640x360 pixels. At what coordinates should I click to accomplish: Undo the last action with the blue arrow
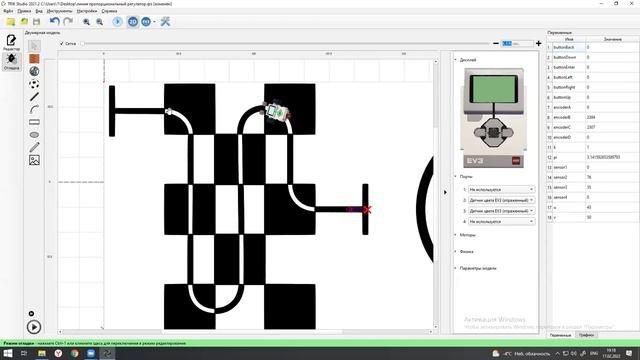55,21
